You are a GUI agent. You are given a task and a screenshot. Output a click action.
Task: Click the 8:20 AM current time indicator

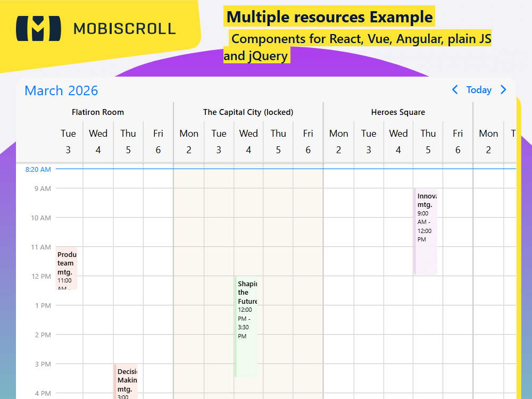tap(37, 169)
